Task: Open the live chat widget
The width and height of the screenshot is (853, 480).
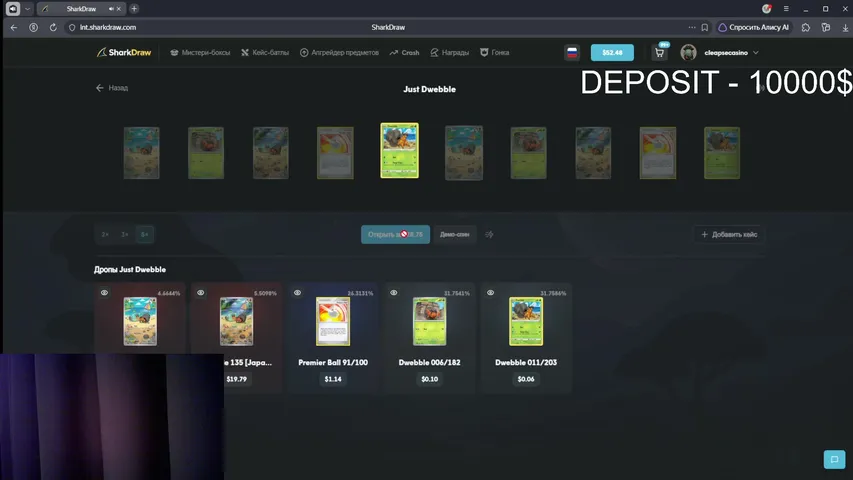Action: pyautogui.click(x=834, y=459)
